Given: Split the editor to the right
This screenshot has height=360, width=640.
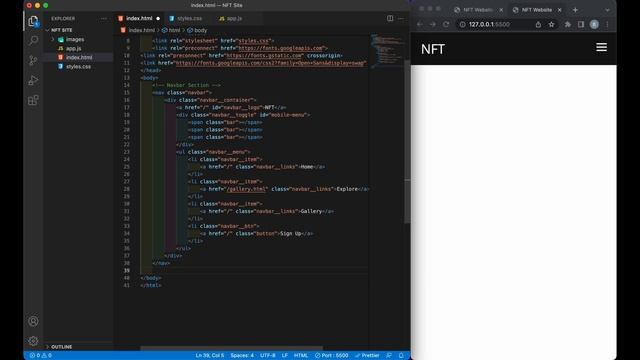Looking at the screenshot, I should coord(390,18).
